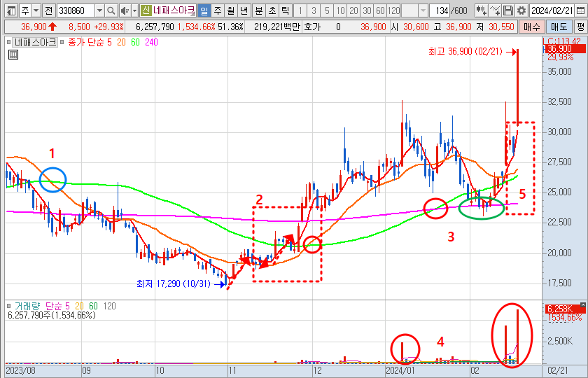The height and width of the screenshot is (378, 588).
Task: Select interval button 120
Action: 393,10
